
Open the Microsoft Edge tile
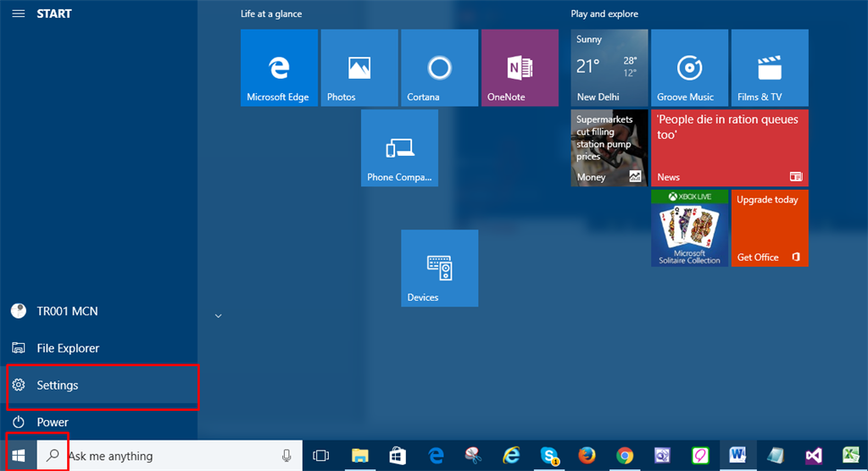point(279,68)
